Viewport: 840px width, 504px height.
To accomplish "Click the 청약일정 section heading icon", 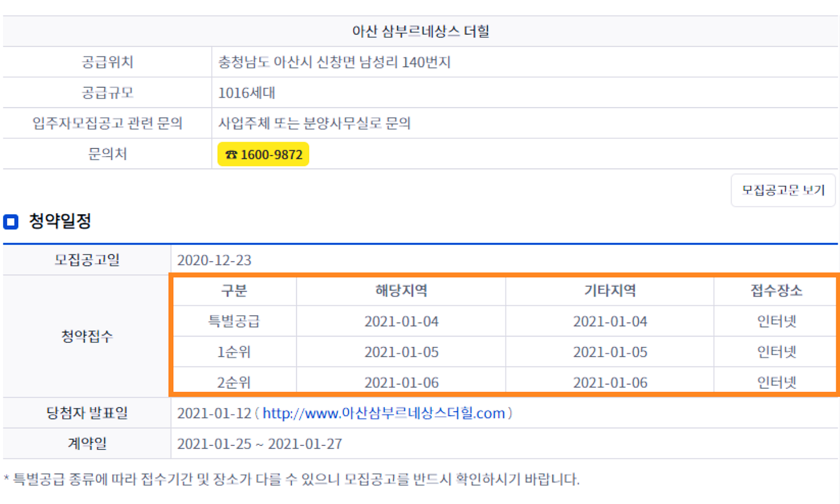I will [11, 222].
